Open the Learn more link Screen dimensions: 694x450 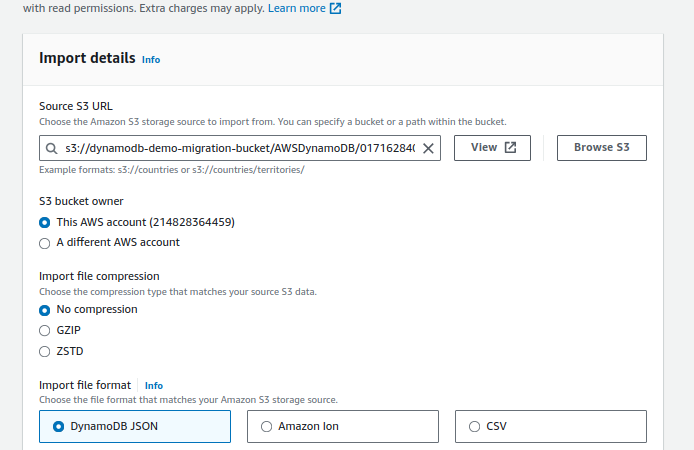(x=297, y=9)
